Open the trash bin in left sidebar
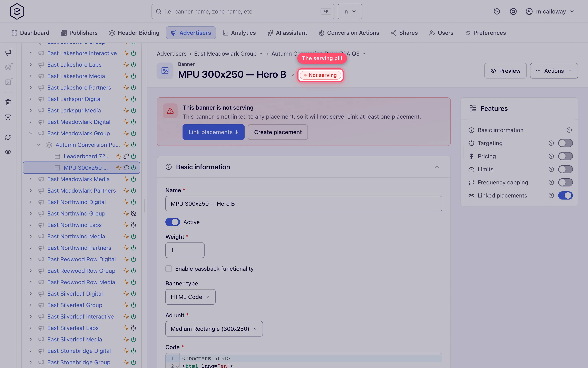Screen dimensions: 588x368 pos(8,102)
